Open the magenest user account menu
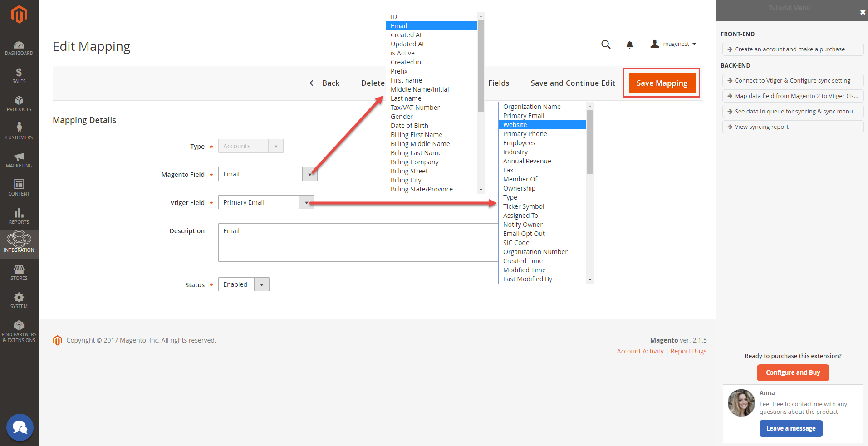 pos(673,44)
